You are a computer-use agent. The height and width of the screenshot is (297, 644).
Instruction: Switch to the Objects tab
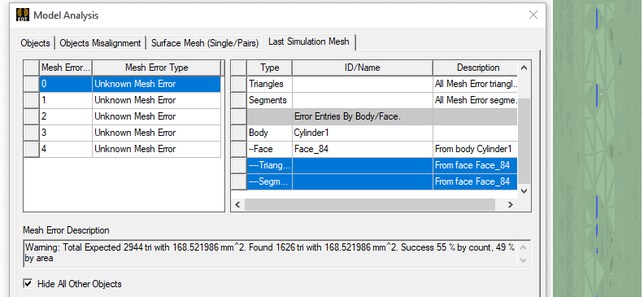(35, 43)
